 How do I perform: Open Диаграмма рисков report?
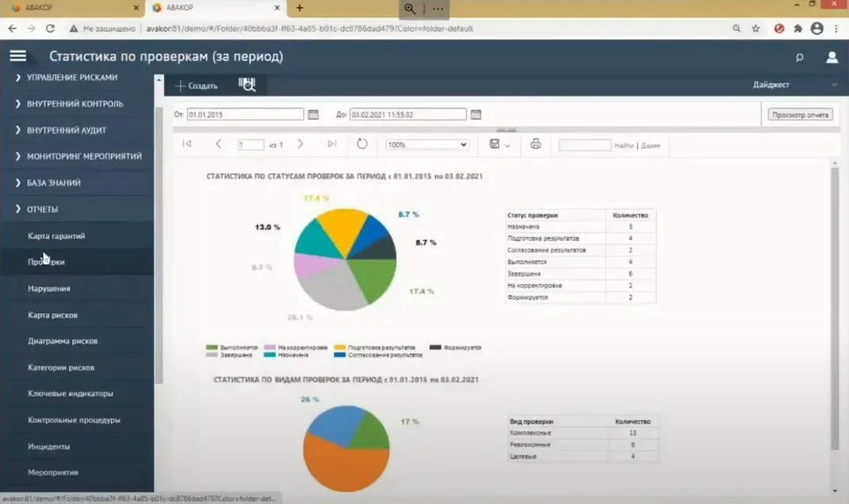pyautogui.click(x=63, y=341)
